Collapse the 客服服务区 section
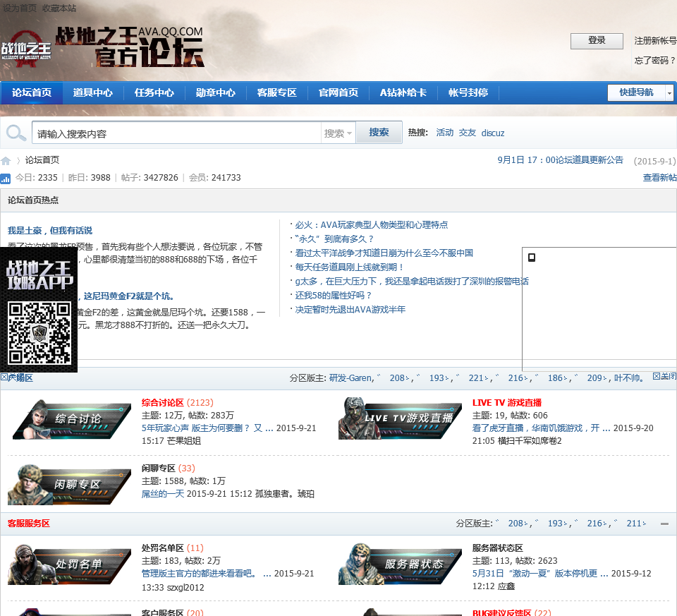The height and width of the screenshot is (616, 677). pyautogui.click(x=664, y=524)
